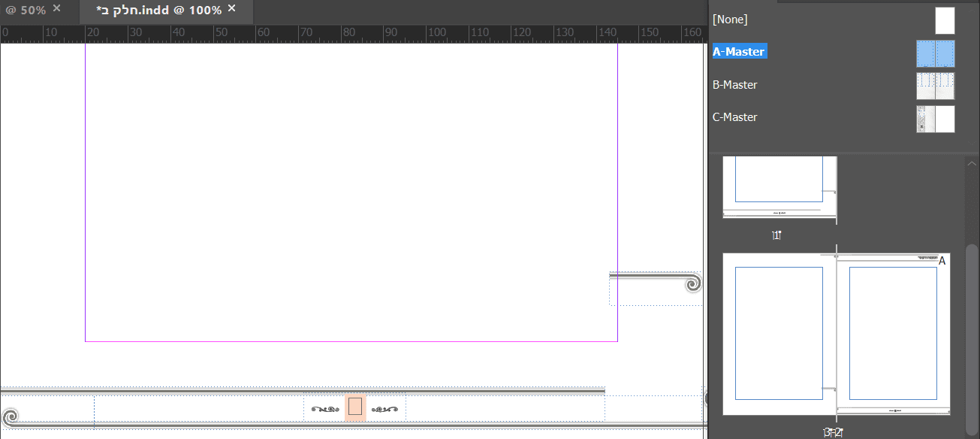Viewport: 980px width, 439px height.
Task: Click the [None] master blank thumbnail
Action: click(945, 20)
